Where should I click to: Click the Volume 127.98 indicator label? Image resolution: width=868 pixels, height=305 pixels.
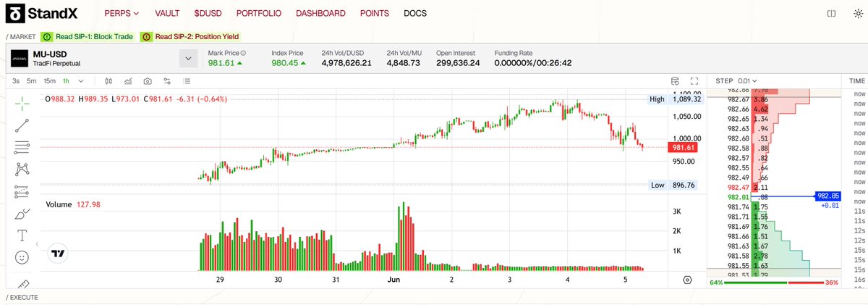tap(73, 205)
